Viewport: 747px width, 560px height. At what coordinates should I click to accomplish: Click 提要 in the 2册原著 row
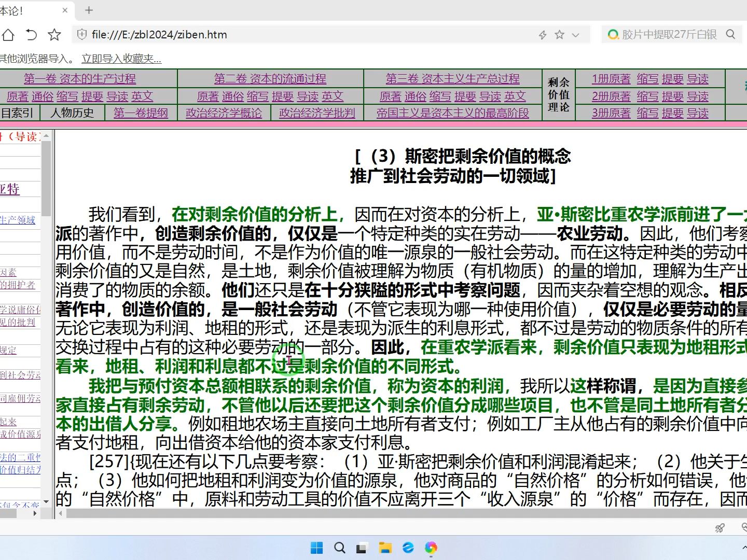point(673,96)
